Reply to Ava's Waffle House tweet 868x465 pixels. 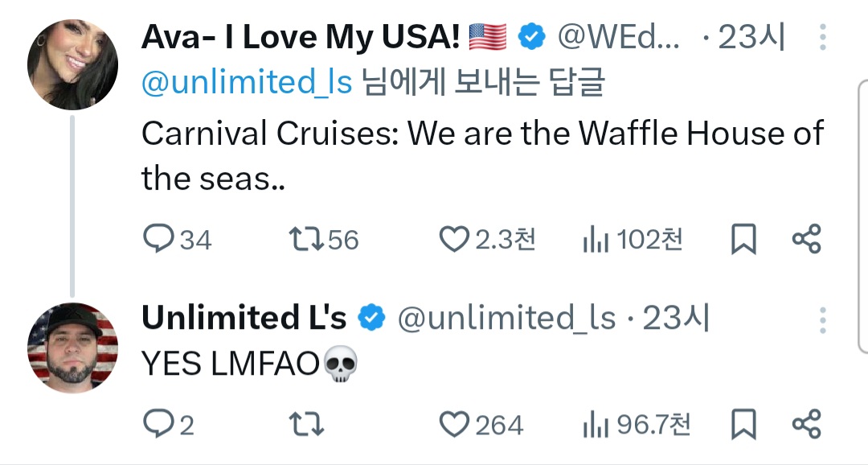click(x=158, y=239)
